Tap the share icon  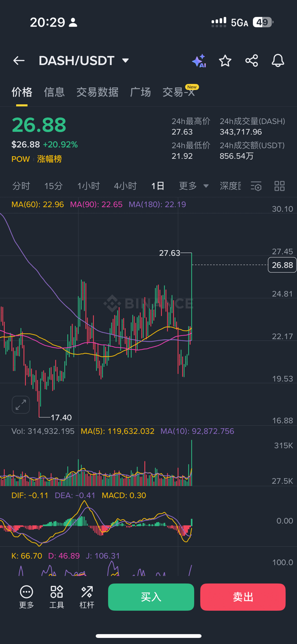click(251, 61)
